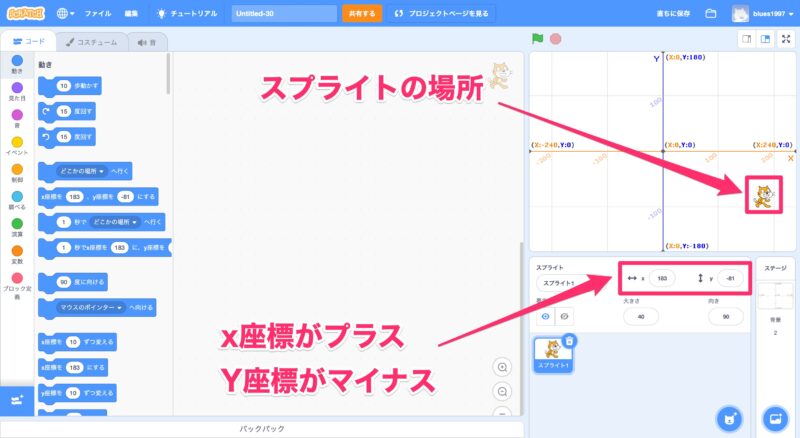Click the choose a backdrop button
800x438 pixels.
click(x=775, y=417)
